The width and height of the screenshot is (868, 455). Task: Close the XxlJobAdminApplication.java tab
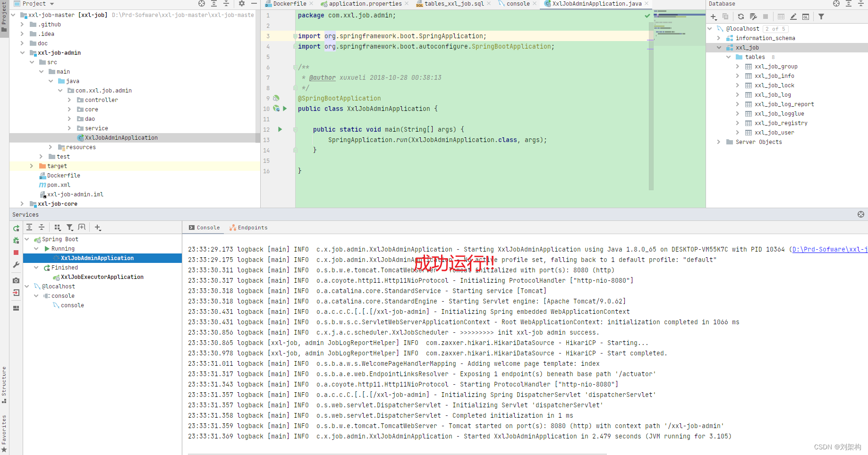point(647,4)
